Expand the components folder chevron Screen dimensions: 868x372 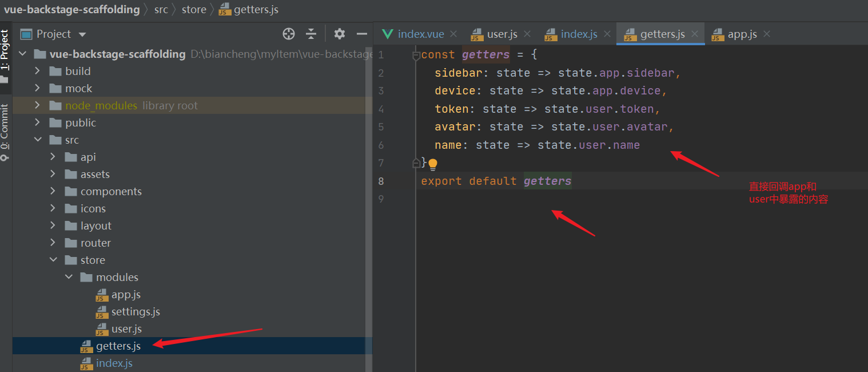tap(53, 191)
